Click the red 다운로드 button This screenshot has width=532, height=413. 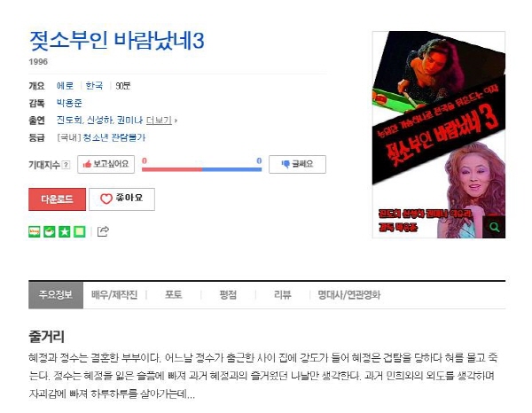(57, 199)
